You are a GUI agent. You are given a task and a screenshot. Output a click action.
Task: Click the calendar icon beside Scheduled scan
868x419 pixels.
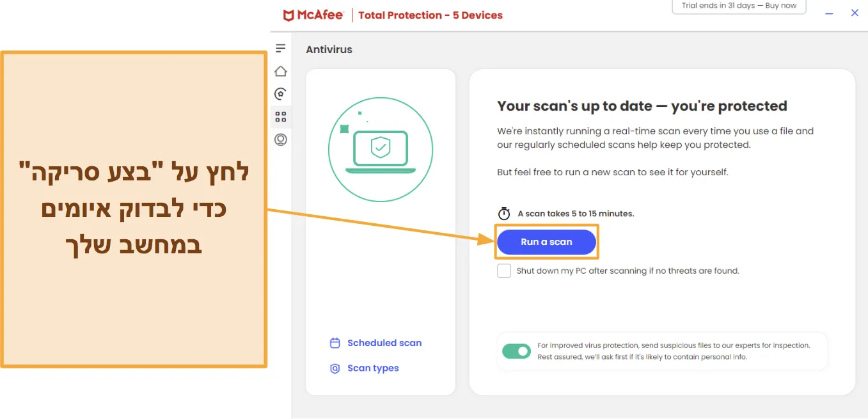coord(335,343)
